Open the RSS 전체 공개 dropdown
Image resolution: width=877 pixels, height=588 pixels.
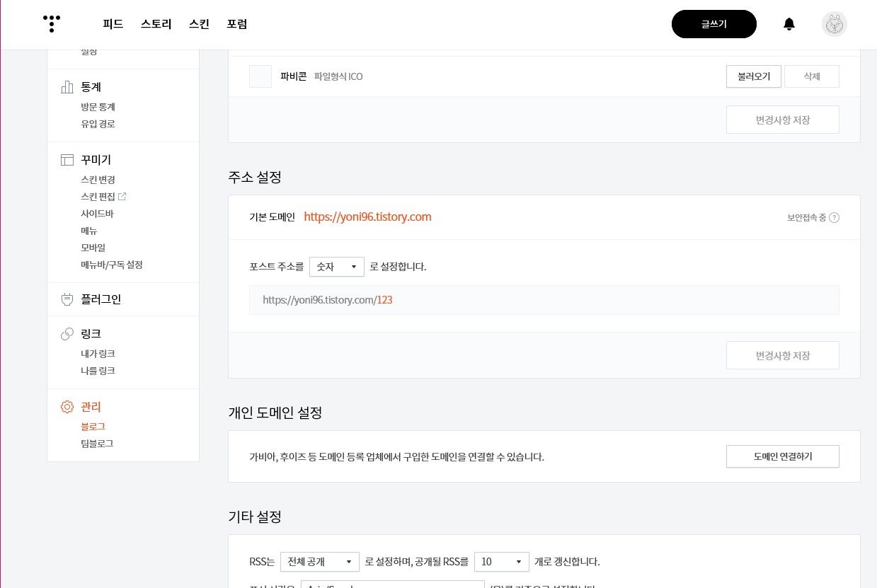(x=320, y=562)
